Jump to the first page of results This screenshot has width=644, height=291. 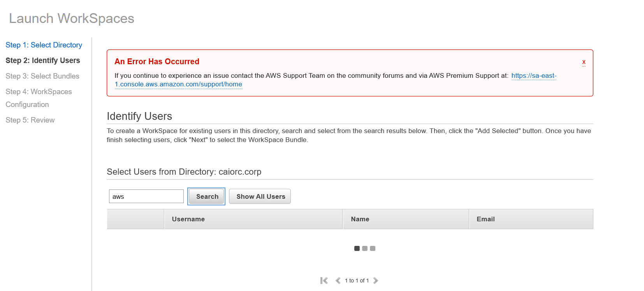click(x=324, y=280)
